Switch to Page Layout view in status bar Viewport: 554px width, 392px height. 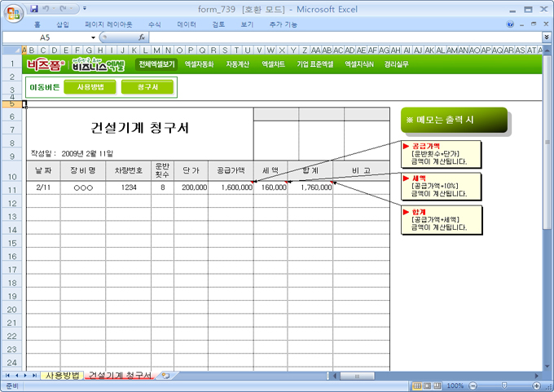tap(427, 385)
